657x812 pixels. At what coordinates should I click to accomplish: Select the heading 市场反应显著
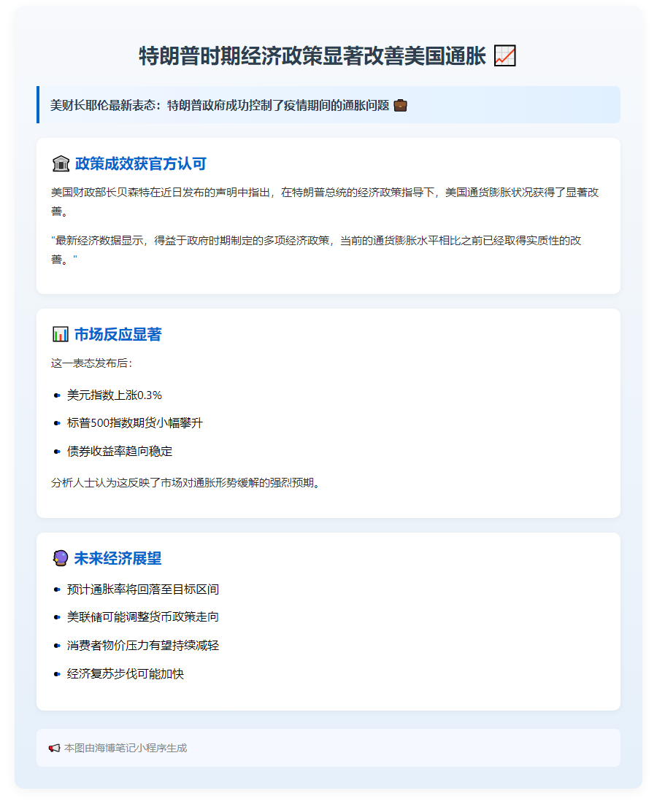point(118,335)
